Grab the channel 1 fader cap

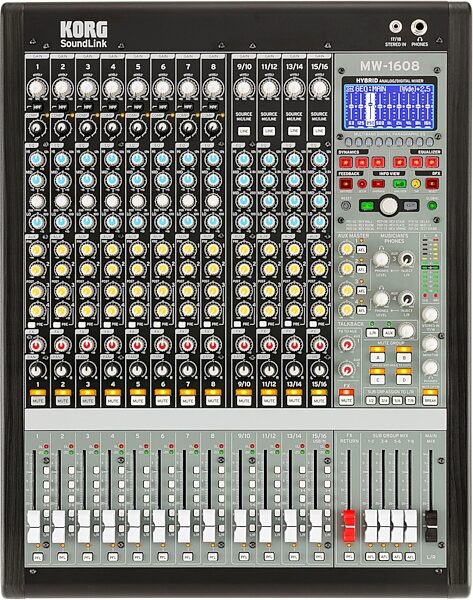click(34, 527)
